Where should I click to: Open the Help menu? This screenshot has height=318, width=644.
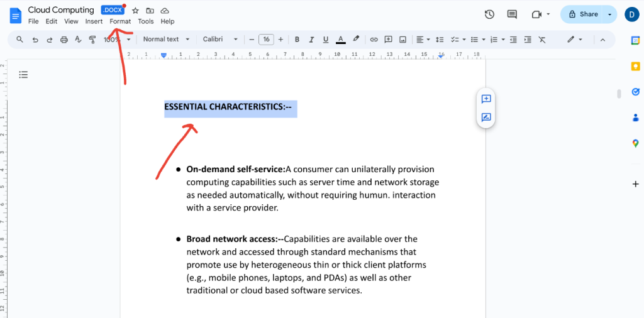click(167, 21)
